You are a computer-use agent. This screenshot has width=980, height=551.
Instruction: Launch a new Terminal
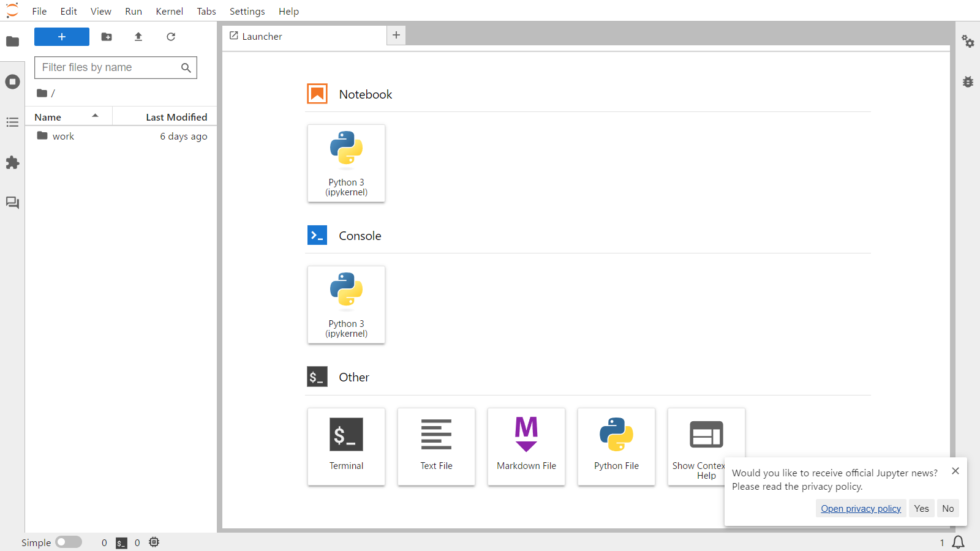(x=346, y=446)
